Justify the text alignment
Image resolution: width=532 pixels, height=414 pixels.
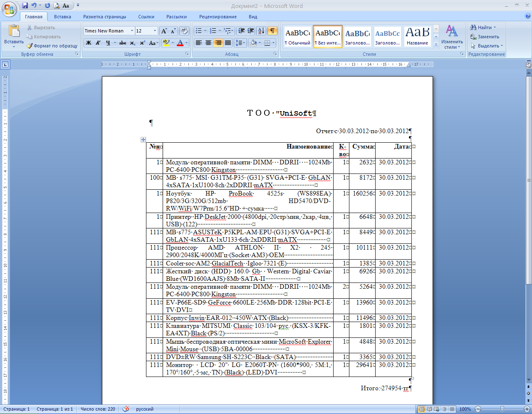[x=228, y=43]
